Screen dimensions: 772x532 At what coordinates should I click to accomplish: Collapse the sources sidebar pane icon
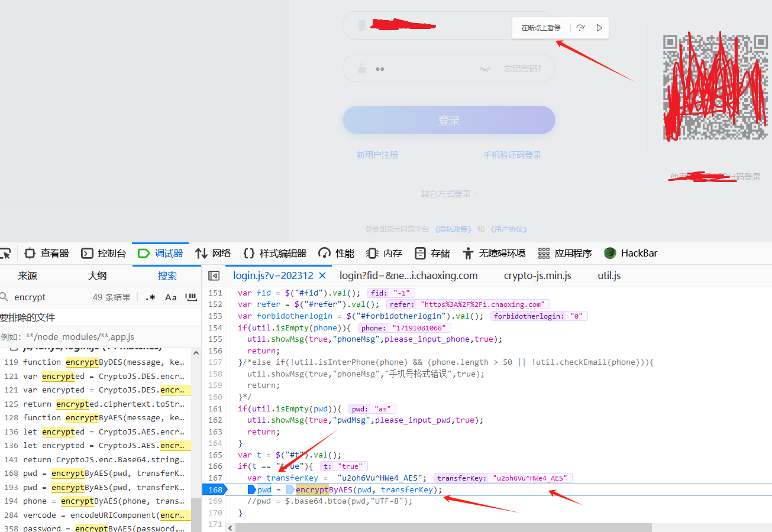214,276
